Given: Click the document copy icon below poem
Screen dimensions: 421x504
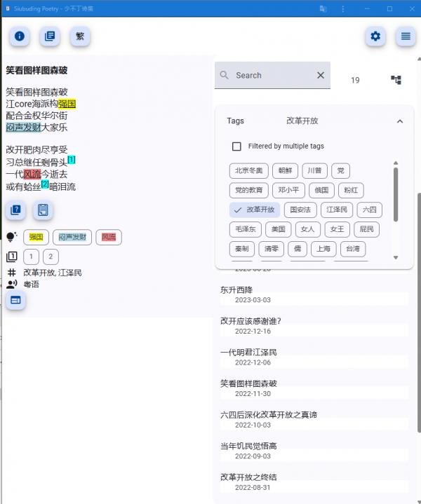Looking at the screenshot, I should [x=43, y=210].
